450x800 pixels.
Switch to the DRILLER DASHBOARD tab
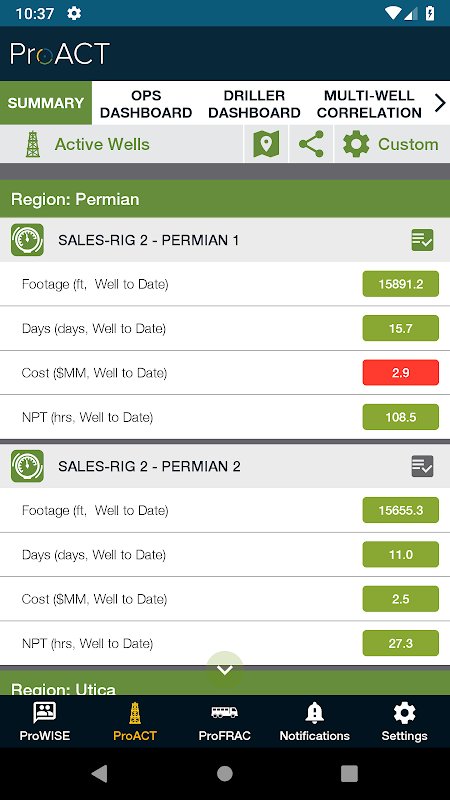pyautogui.click(x=254, y=104)
